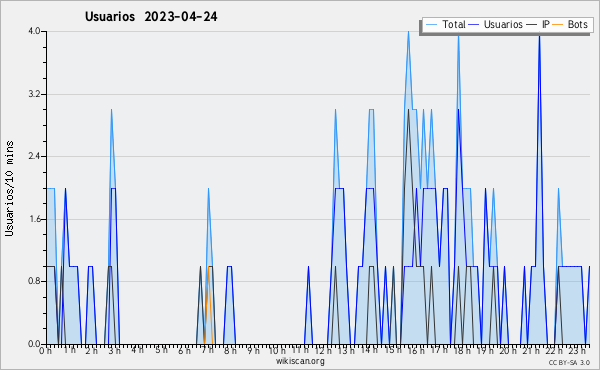Click the '18 h' x-axis label
The width and height of the screenshot is (600, 370).
[x=462, y=351]
